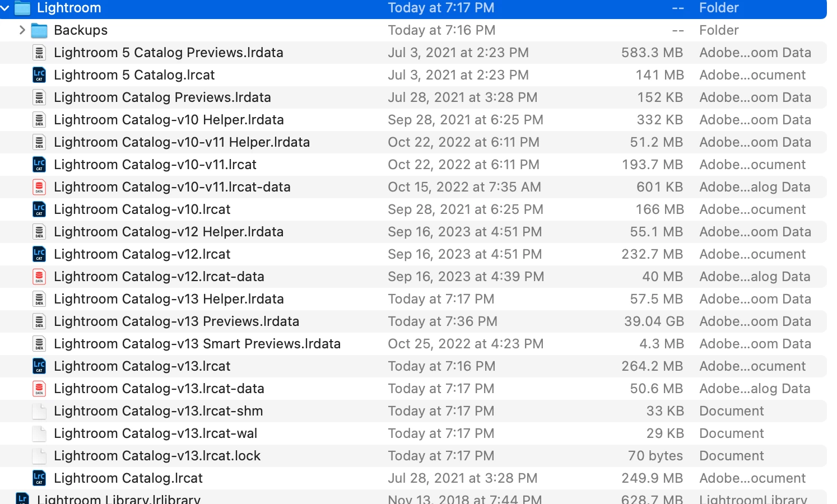
Task: Click the 70 bytes size value
Action: coord(655,456)
